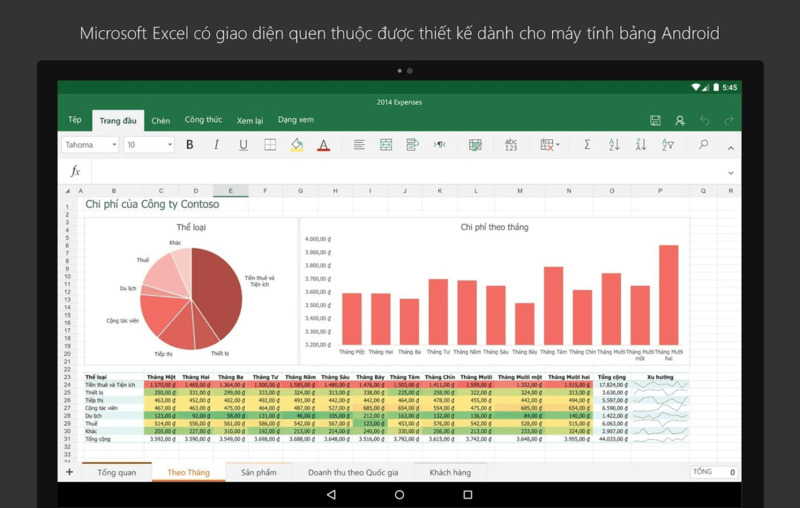Viewport: 800px width, 508px height.
Task: Open the abc 123 number format icon
Action: coord(511,145)
